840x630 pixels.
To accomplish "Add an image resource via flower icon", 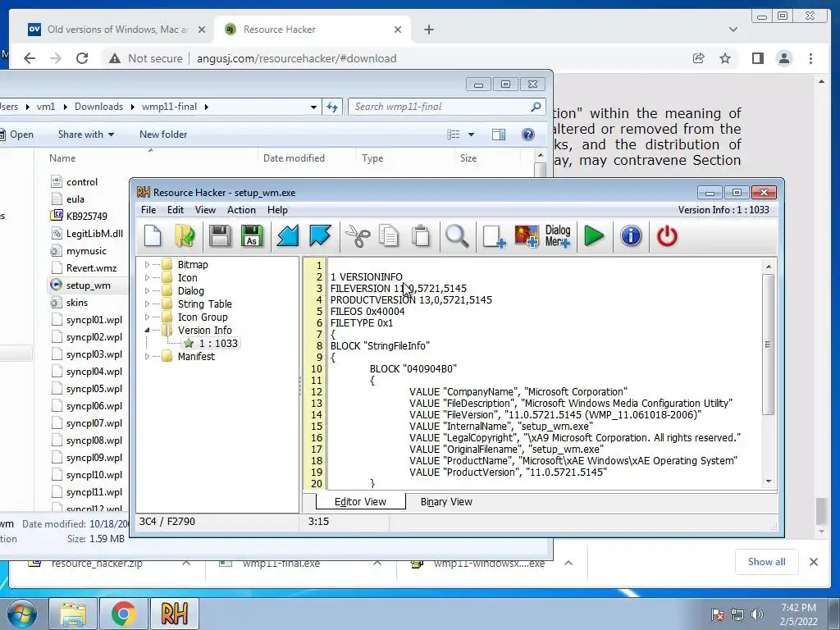I will tap(526, 236).
